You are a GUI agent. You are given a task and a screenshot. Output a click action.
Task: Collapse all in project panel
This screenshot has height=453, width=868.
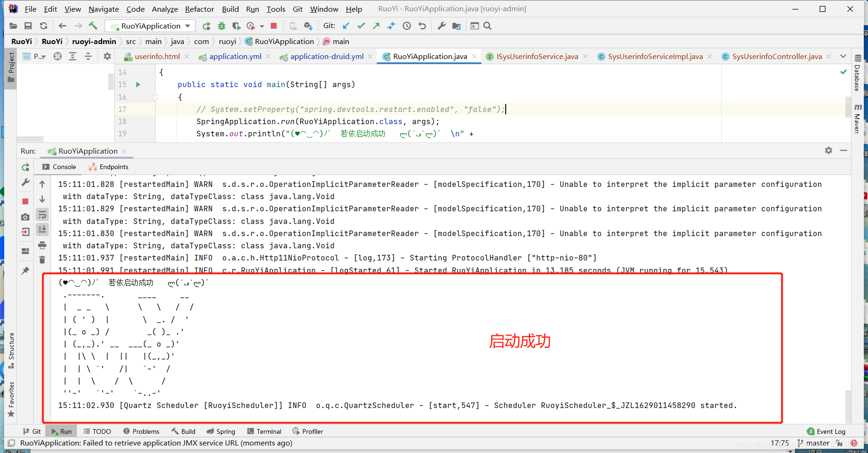tap(88, 56)
